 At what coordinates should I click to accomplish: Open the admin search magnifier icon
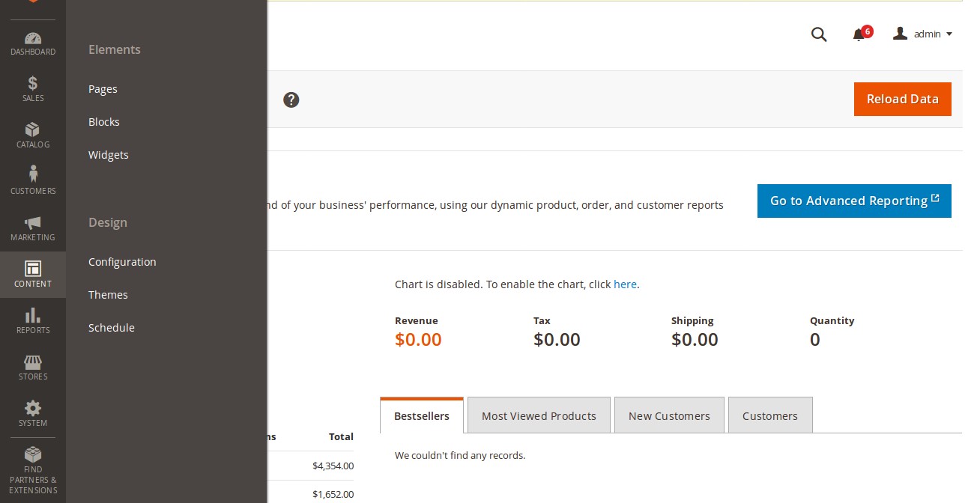[819, 34]
